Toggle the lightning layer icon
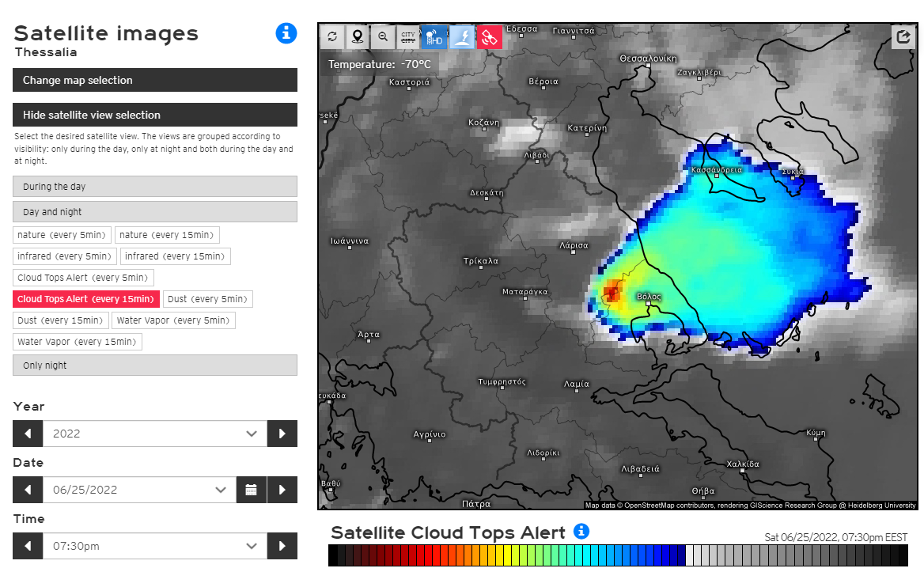 [462, 36]
